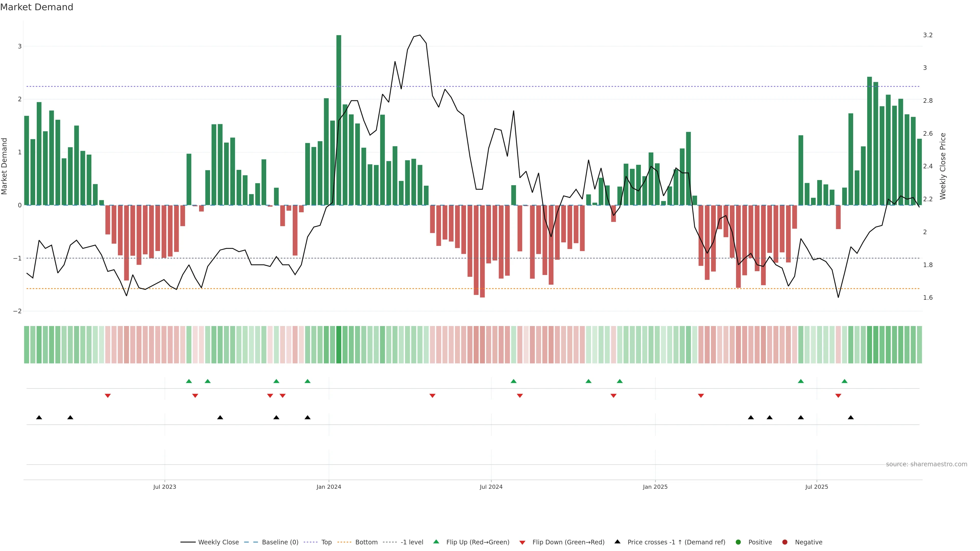980x551 pixels.
Task: Click the last green flip-up triangle marker
Action: [x=844, y=381]
